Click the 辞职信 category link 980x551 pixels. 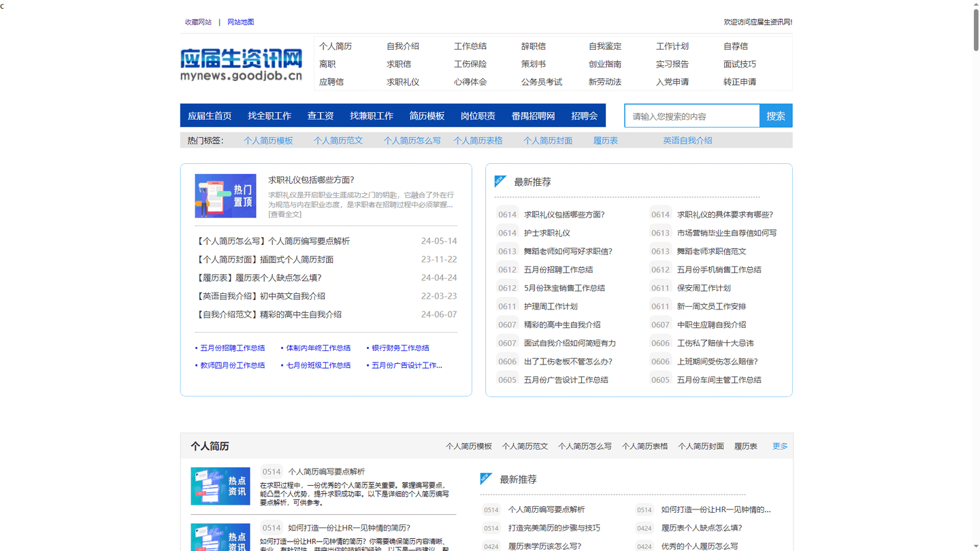(x=534, y=46)
